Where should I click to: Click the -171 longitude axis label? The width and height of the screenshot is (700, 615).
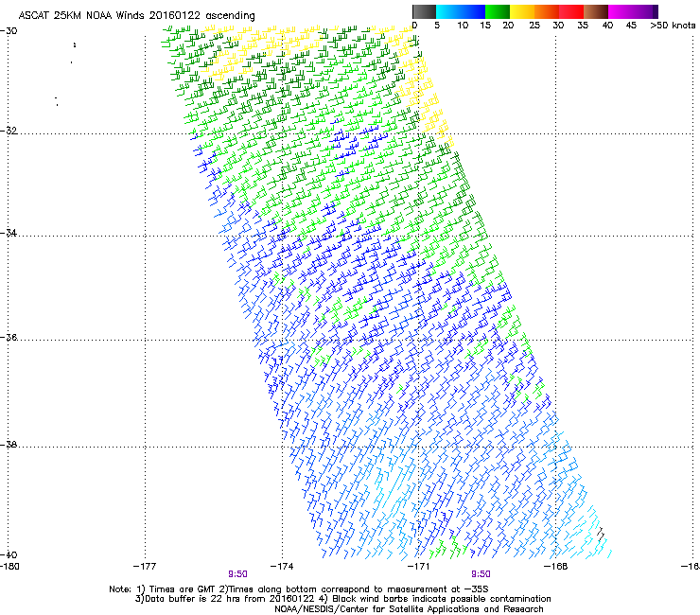click(x=419, y=567)
